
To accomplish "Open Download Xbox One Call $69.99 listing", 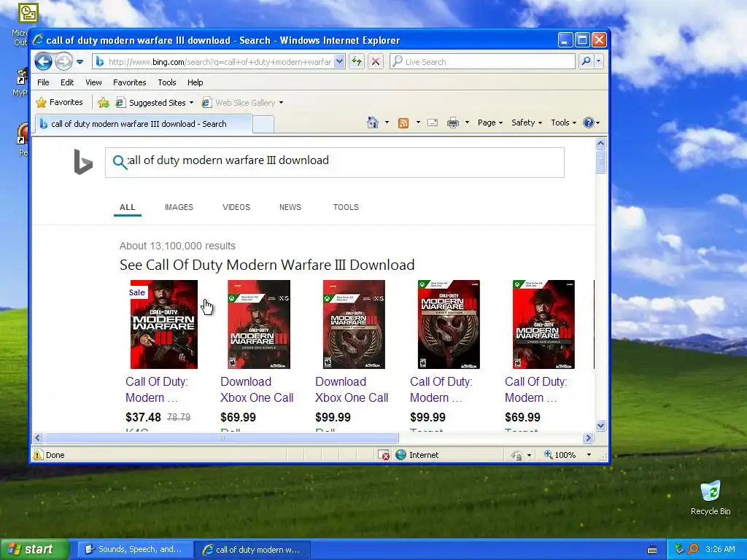I will click(257, 389).
